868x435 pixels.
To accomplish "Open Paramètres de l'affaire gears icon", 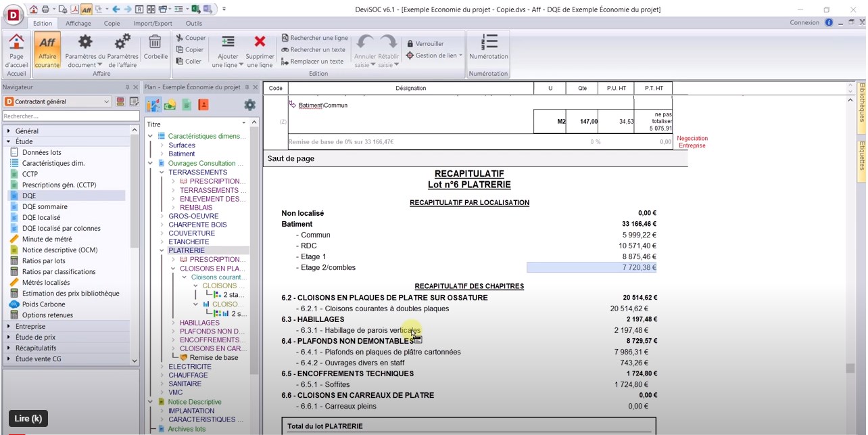I will pyautogui.click(x=122, y=43).
